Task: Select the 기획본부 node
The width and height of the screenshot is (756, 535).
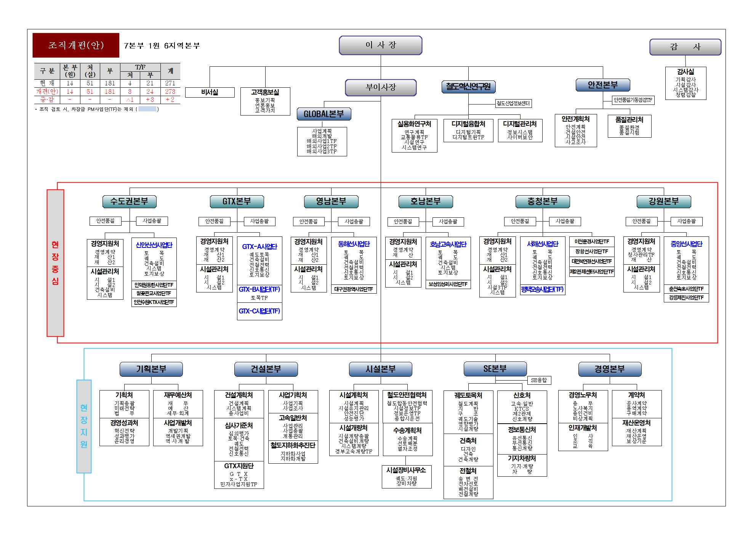Action: point(151,369)
